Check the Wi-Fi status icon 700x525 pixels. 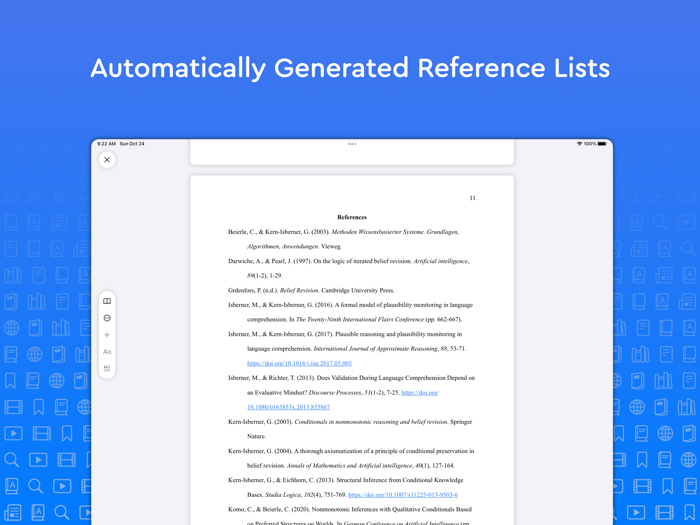579,144
